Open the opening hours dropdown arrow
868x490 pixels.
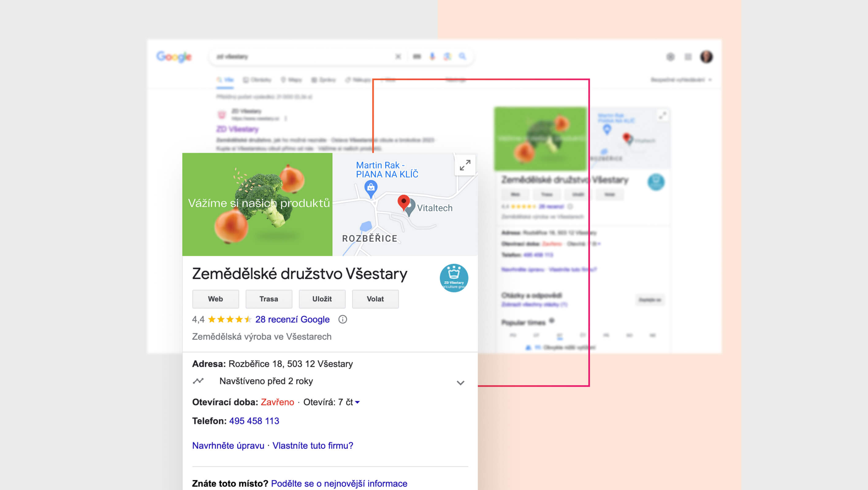(x=357, y=402)
